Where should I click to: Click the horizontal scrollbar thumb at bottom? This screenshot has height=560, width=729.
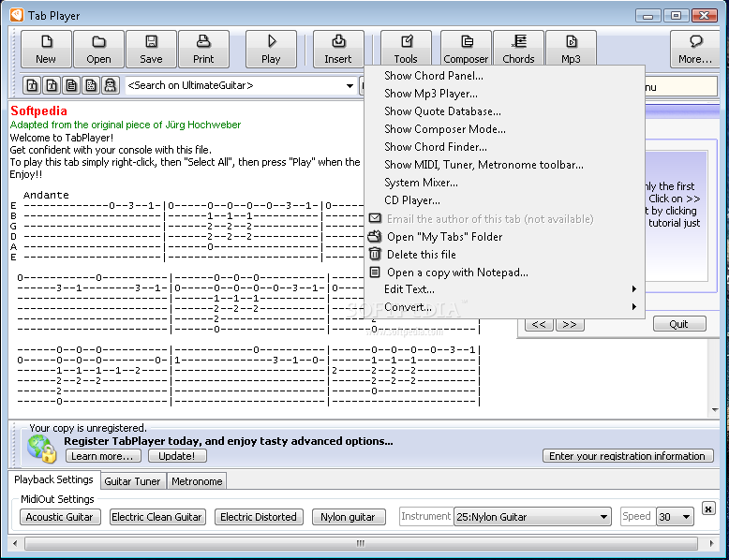(361, 543)
